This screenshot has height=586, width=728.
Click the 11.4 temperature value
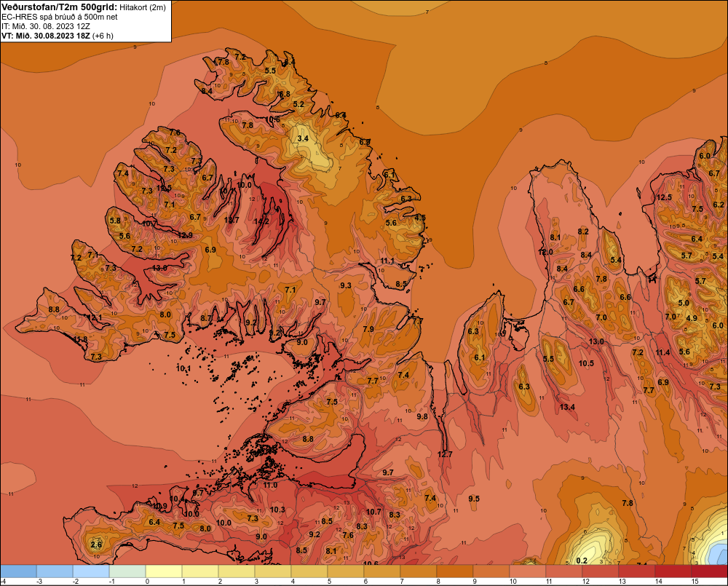pos(662,352)
